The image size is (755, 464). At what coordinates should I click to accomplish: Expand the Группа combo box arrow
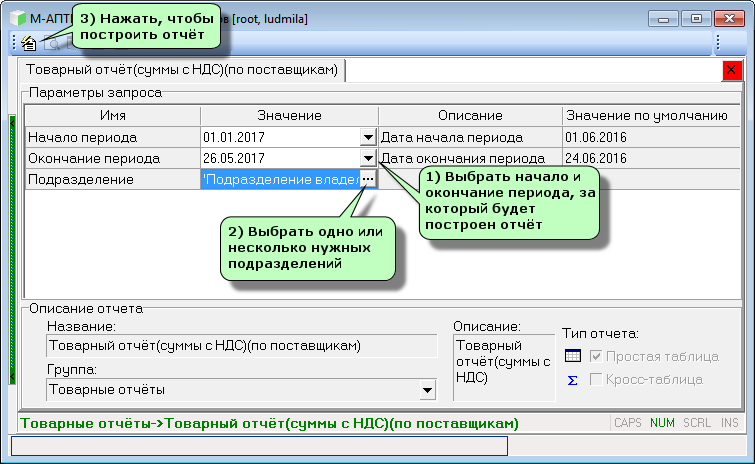[427, 390]
